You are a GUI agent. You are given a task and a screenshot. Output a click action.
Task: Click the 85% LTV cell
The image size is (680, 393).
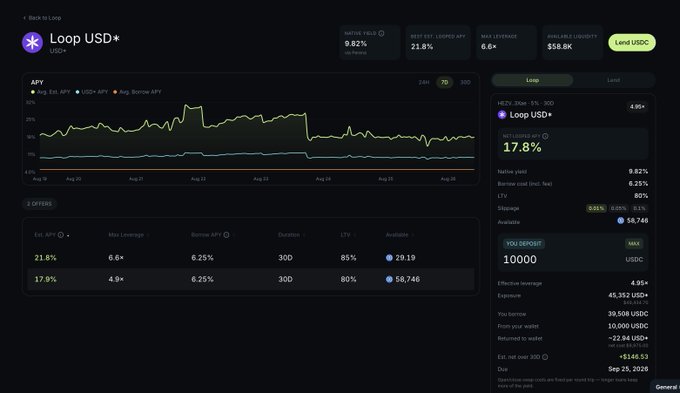pos(348,258)
